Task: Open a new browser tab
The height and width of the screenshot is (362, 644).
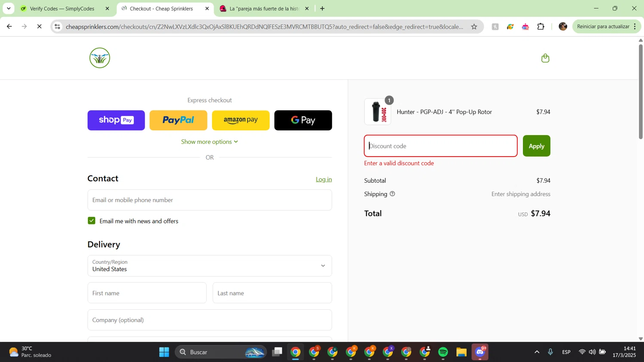Action: (x=322, y=9)
